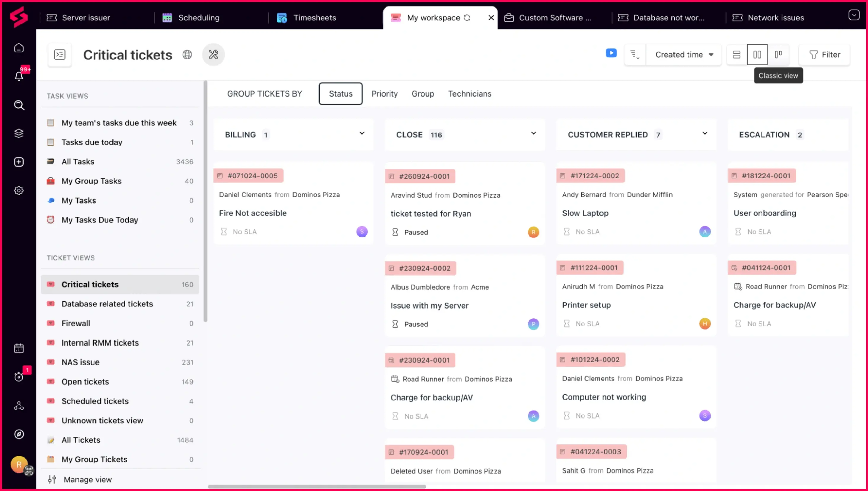This screenshot has width=868, height=491.
Task: Open the calendar icon in the sidebar
Action: 19,348
